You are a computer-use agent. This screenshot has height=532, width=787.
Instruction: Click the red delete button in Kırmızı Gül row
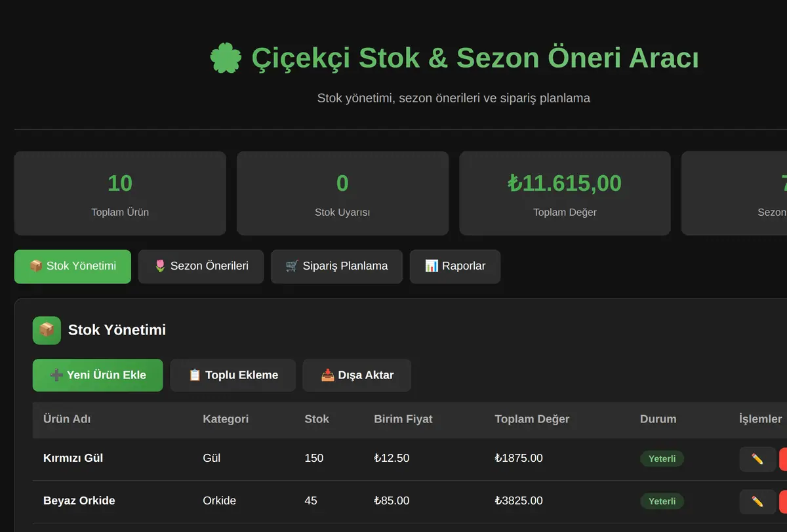pyautogui.click(x=783, y=459)
